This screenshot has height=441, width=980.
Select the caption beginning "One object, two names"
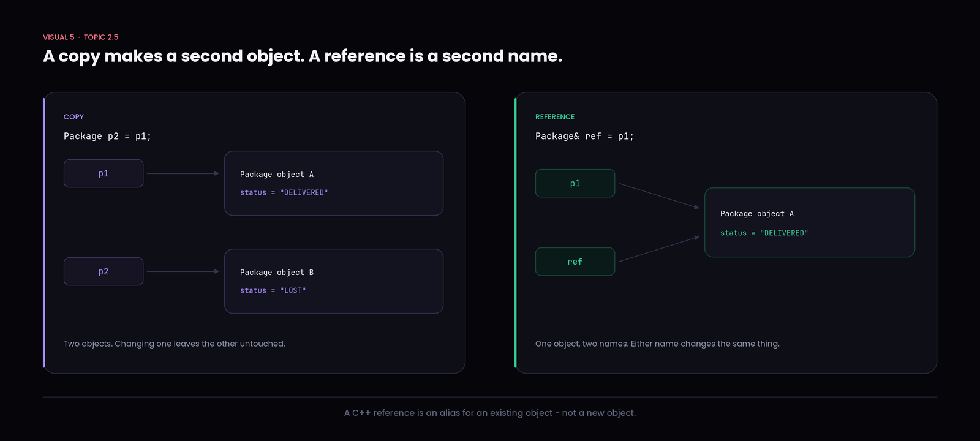657,344
